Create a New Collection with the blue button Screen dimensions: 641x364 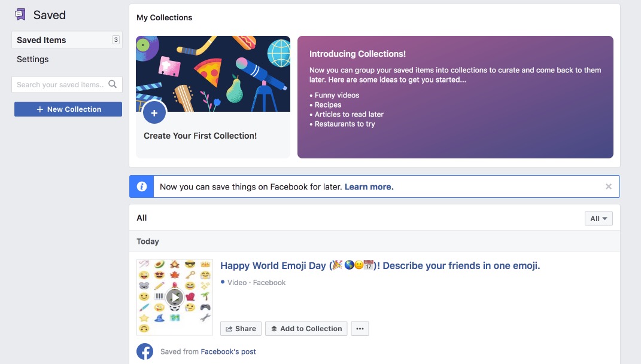pos(68,109)
